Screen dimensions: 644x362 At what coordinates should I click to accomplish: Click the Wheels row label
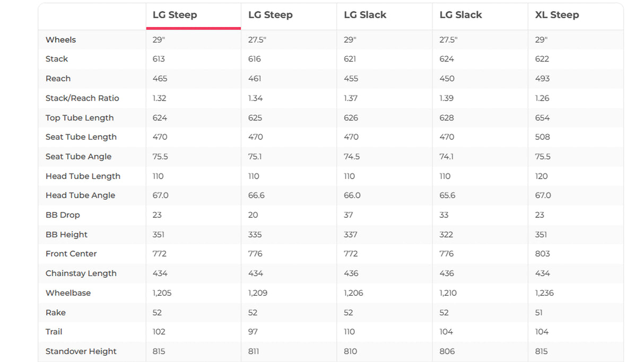pos(60,40)
